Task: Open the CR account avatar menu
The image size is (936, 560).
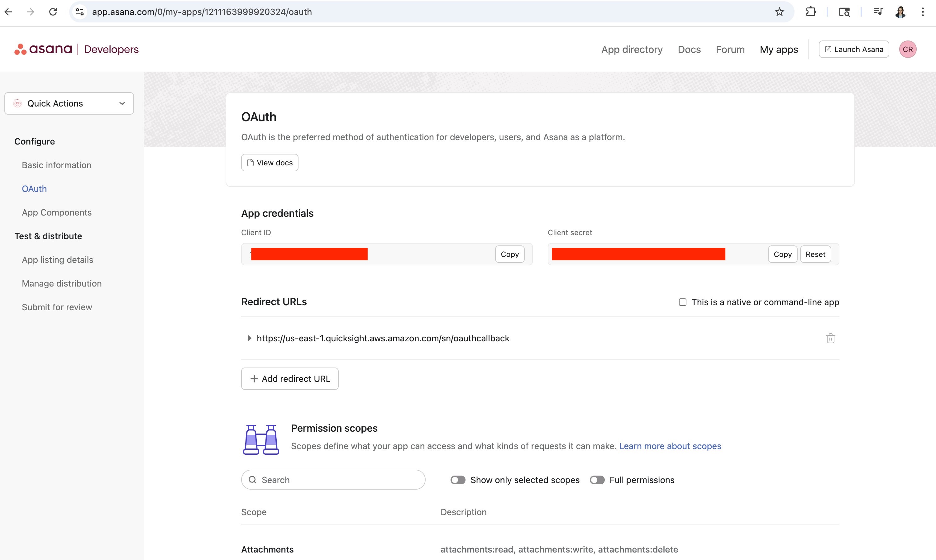Action: tap(908, 49)
